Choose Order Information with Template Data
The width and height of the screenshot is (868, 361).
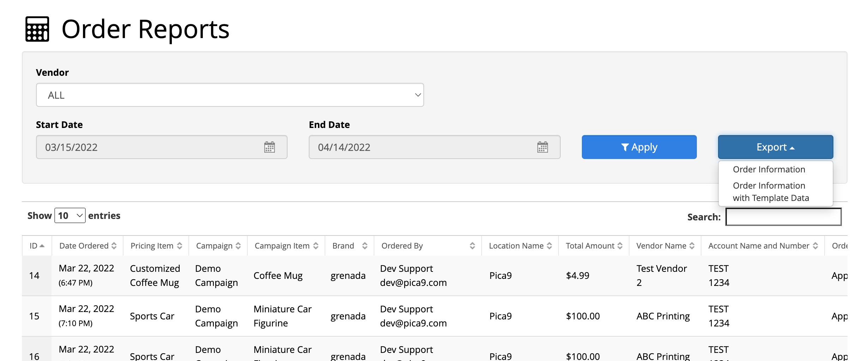tap(771, 192)
